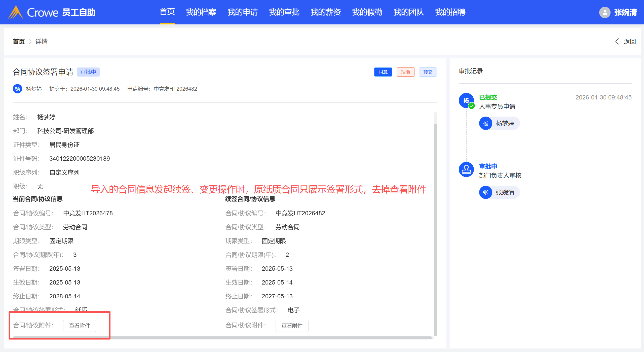Go to the 我的薪资 tab
The image size is (644, 352).
tap(325, 12)
